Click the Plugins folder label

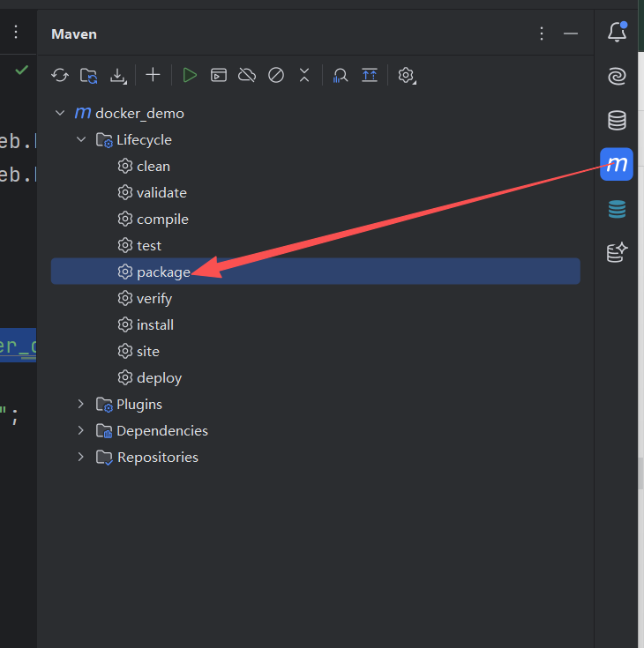point(139,404)
